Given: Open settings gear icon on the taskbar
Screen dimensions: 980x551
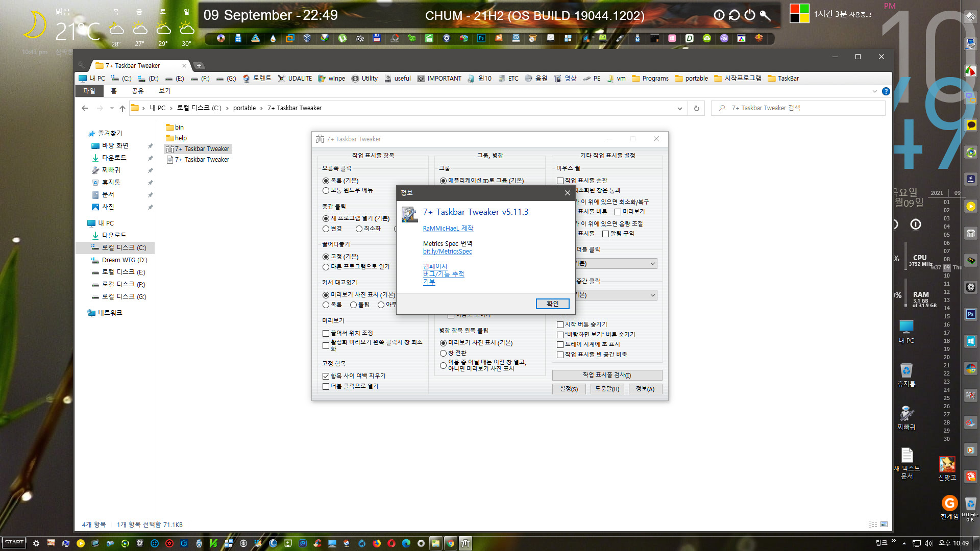Looking at the screenshot, I should pos(36,543).
